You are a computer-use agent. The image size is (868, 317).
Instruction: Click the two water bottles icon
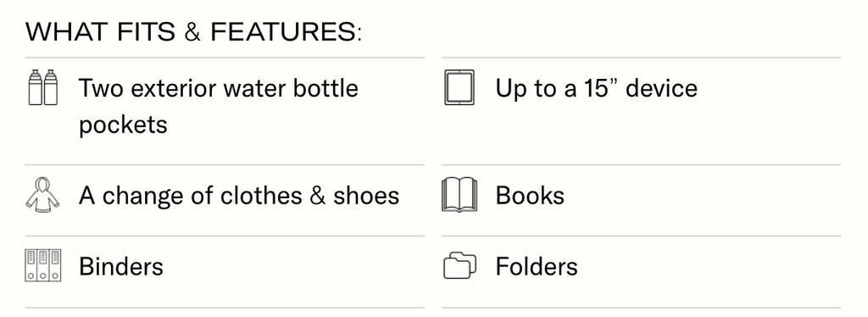(42, 87)
